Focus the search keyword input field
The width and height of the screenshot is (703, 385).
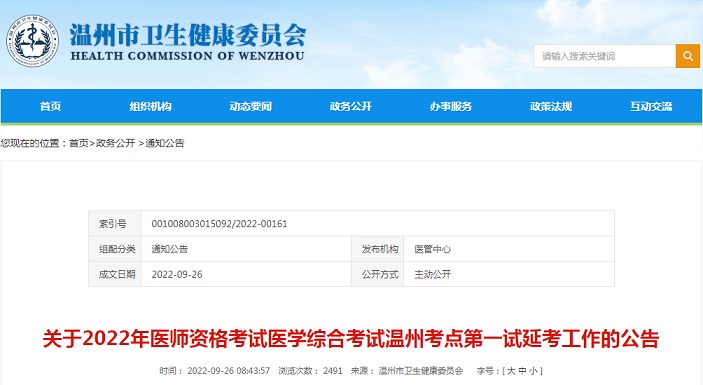click(605, 56)
